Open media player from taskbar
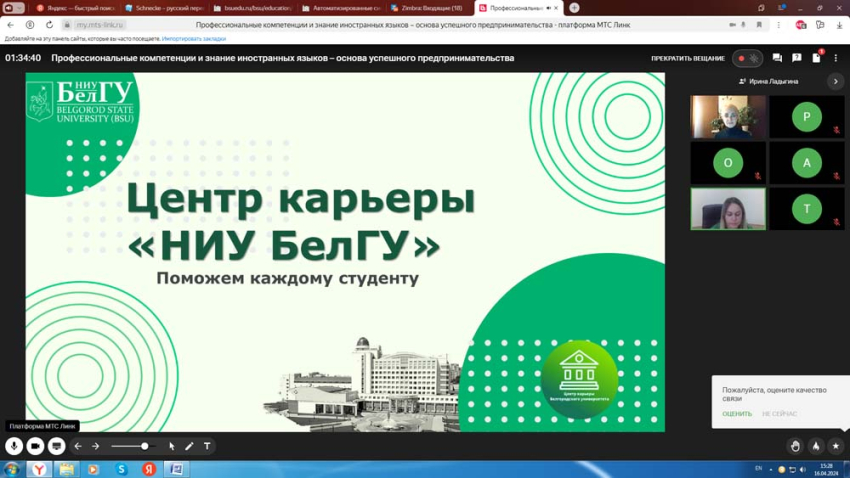This screenshot has width=850, height=478. [93, 469]
